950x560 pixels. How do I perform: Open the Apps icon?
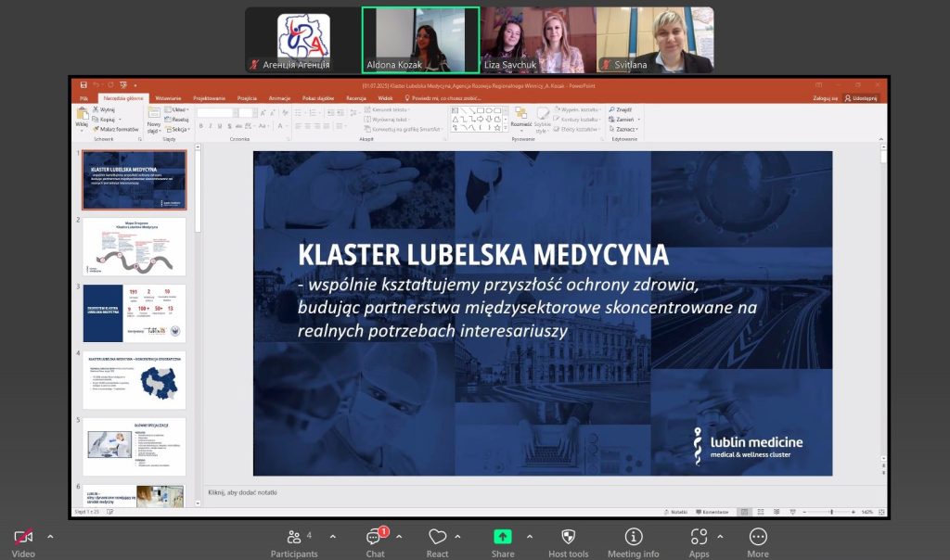(699, 538)
